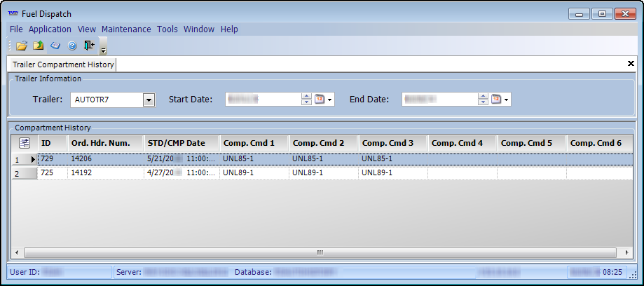644x286 pixels.
Task: Click the exit door toolbar icon
Action: 89,46
